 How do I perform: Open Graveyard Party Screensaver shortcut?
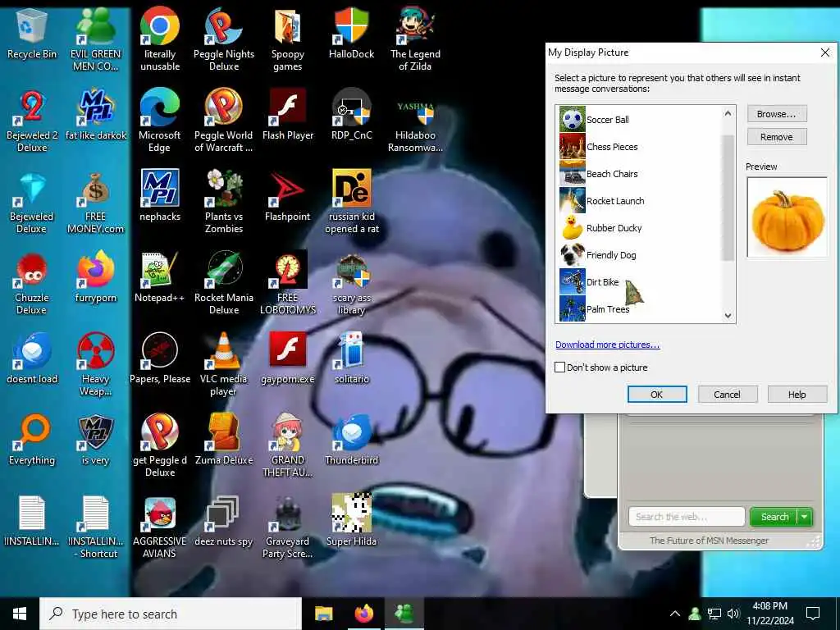point(288,529)
